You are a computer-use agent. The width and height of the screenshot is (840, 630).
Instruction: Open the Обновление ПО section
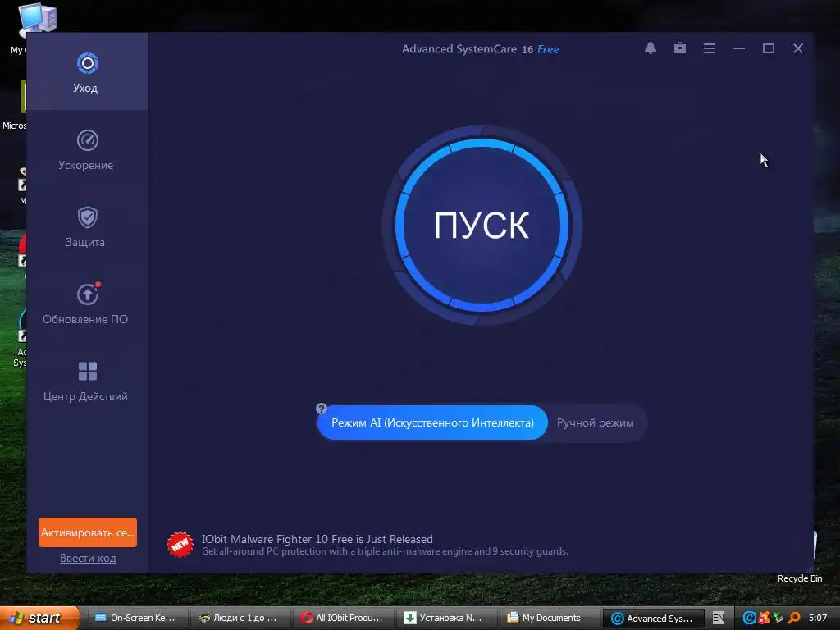tap(87, 304)
